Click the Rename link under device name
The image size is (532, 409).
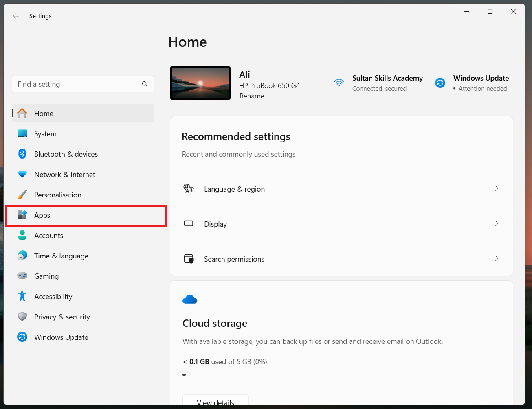click(x=252, y=96)
